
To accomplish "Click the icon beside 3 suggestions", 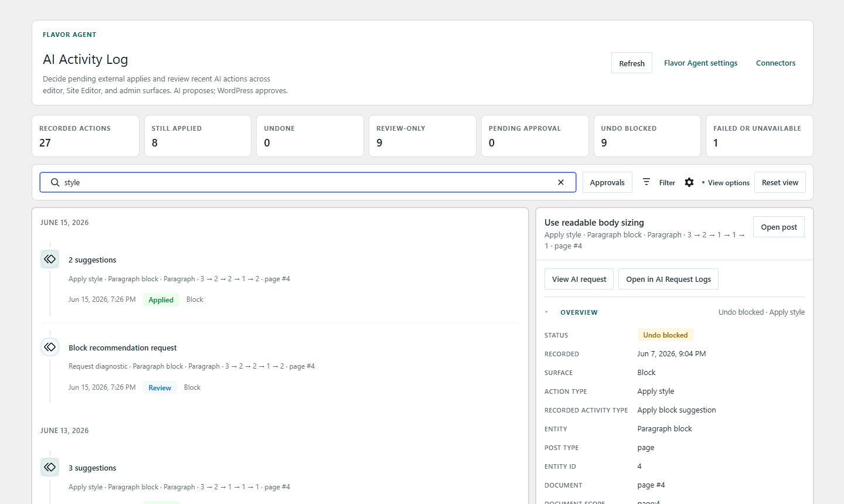I will (x=50, y=467).
